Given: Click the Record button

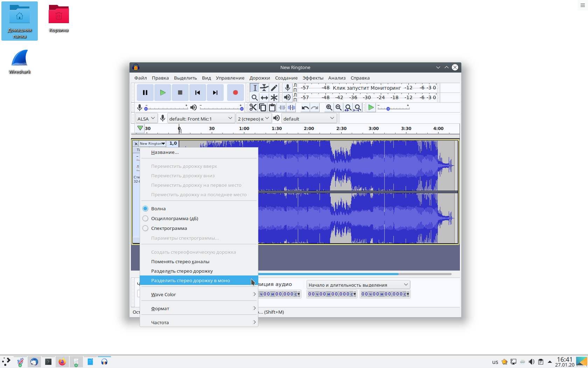Looking at the screenshot, I should click(235, 93).
